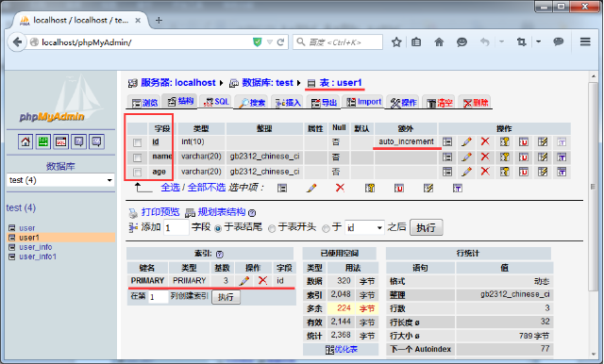Set primary key icon for age field
The width and height of the screenshot is (604, 364).
click(505, 172)
